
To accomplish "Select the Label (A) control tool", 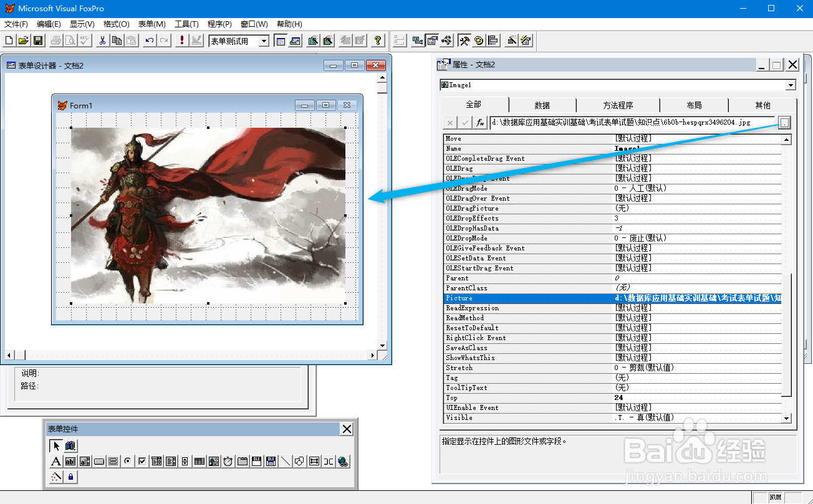I will 56,461.
